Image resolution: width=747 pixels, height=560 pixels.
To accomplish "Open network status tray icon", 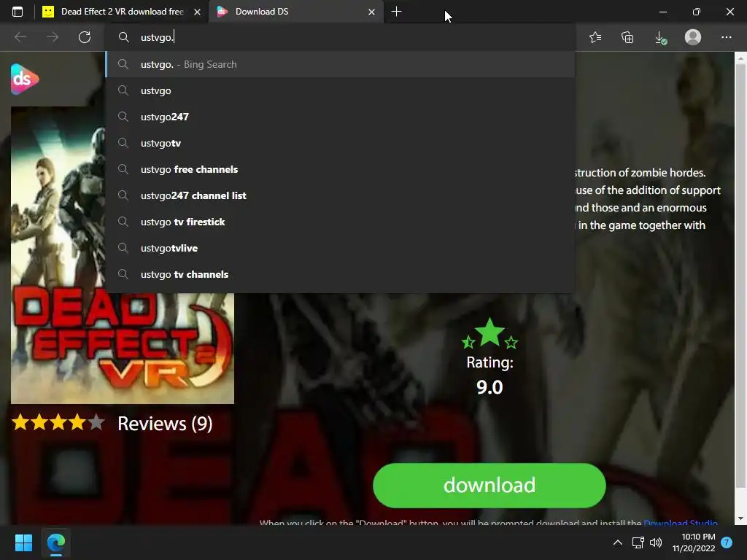I will tap(638, 542).
